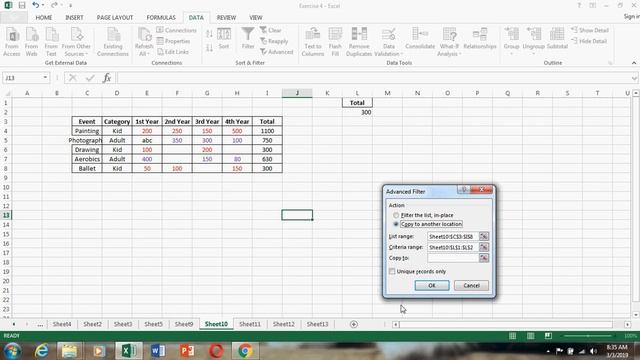Click OK in Advanced Filter dialog

[432, 285]
